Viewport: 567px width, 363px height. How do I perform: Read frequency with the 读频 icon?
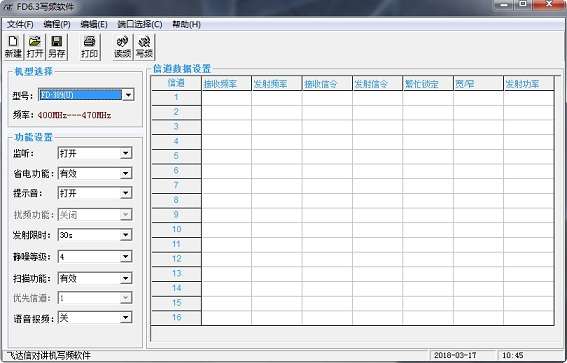[x=123, y=47]
